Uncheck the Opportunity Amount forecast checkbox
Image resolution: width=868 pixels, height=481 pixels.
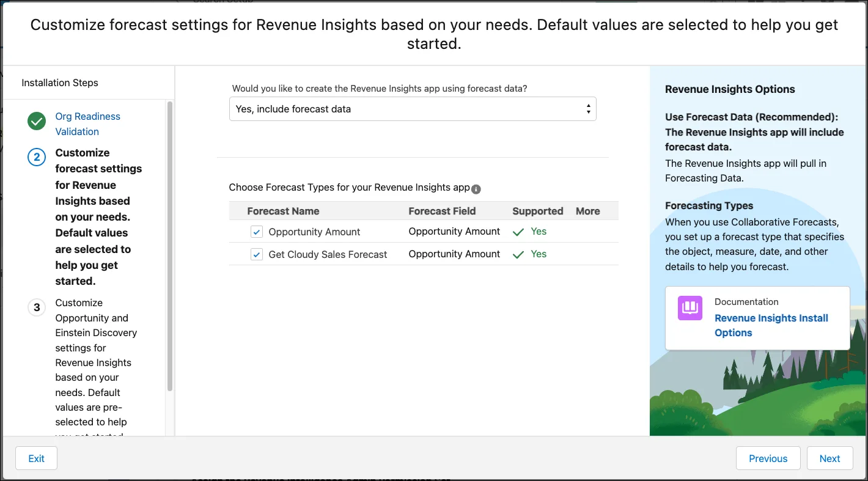coord(257,232)
